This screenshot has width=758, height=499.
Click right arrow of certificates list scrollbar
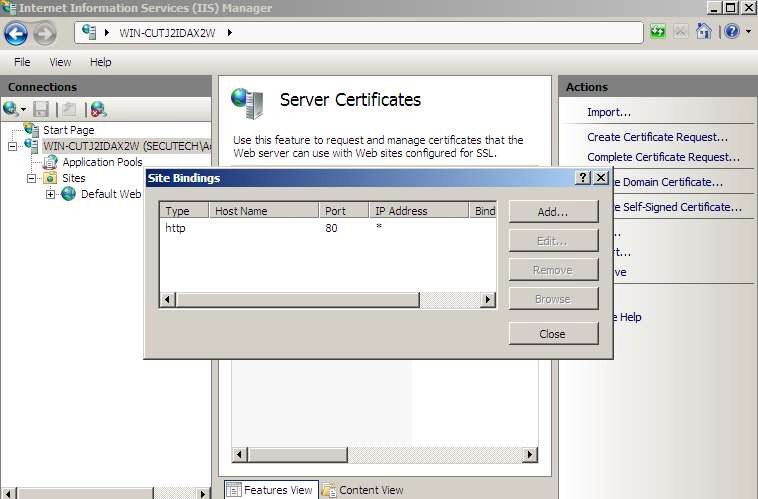(530, 455)
